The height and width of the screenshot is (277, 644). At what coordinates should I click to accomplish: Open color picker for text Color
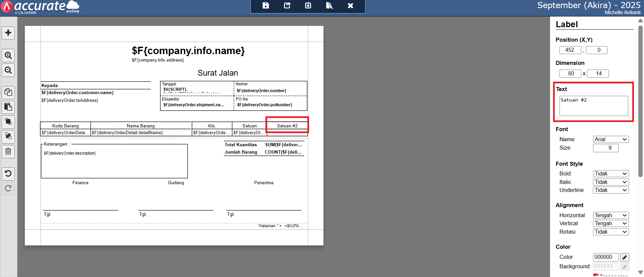point(624,257)
